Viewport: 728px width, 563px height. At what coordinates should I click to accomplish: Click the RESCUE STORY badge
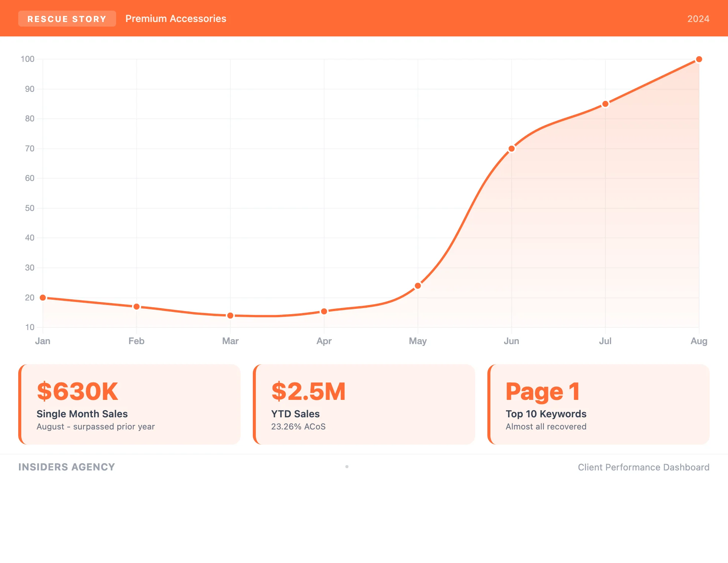[67, 19]
